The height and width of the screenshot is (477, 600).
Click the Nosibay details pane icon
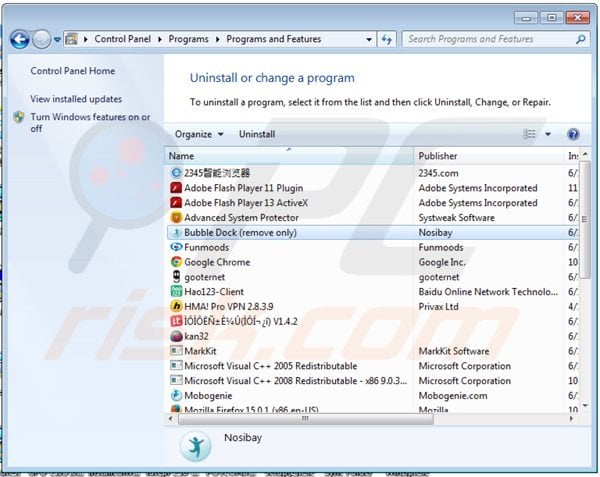point(196,446)
